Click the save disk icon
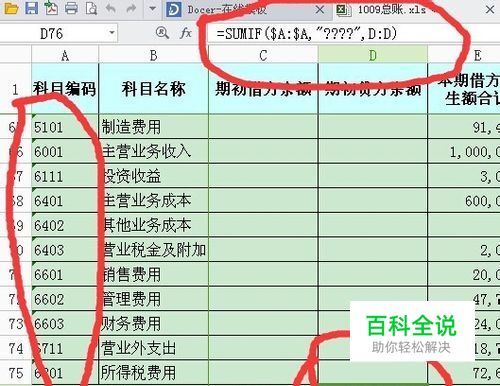The width and height of the screenshot is (500, 386). click(x=32, y=8)
